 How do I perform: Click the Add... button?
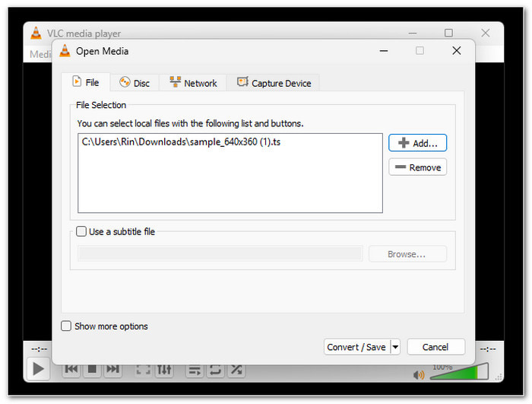[417, 143]
